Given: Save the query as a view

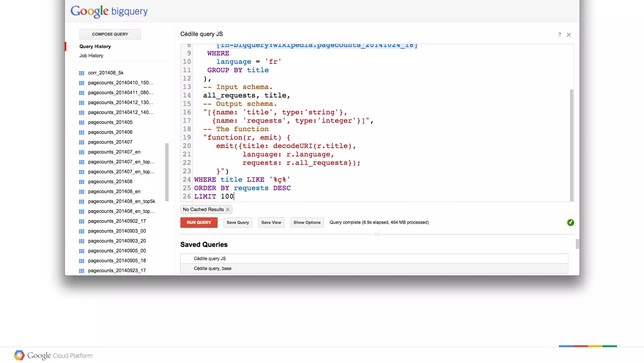Looking at the screenshot, I should click(x=271, y=223).
